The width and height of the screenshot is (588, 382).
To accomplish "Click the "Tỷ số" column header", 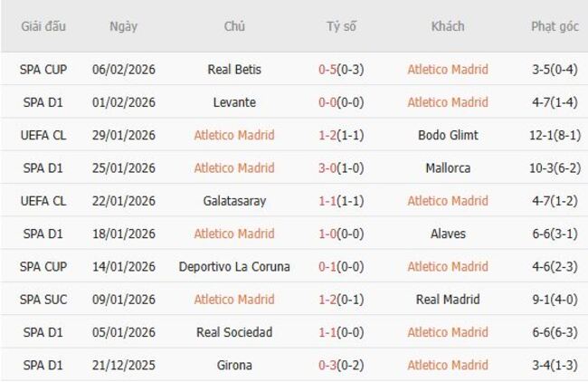I will [341, 26].
